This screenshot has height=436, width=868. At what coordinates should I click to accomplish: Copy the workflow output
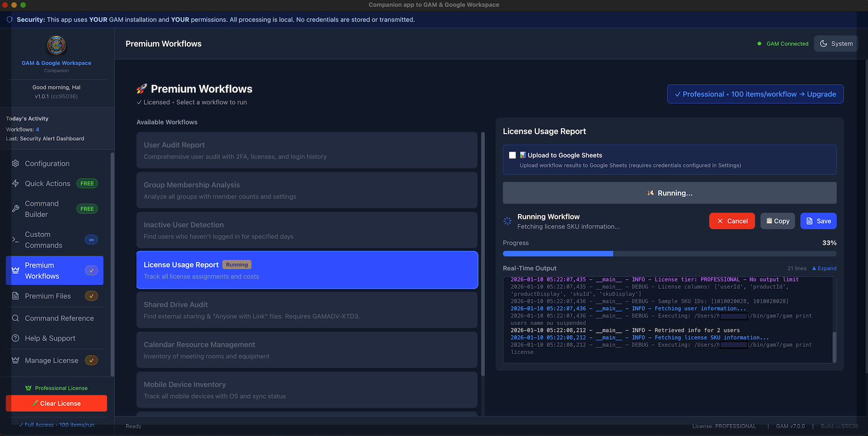(x=777, y=221)
